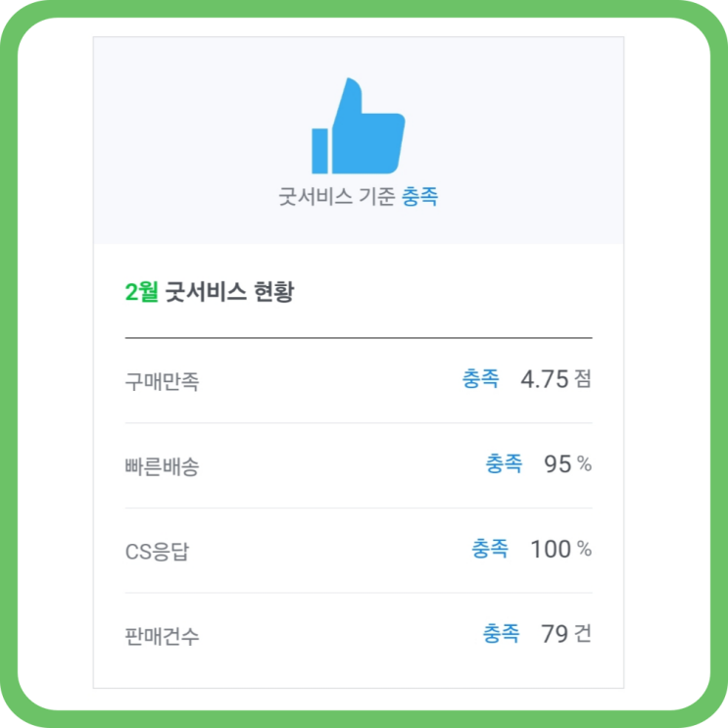Click the 4.75 score value
The height and width of the screenshot is (728, 728).
click(545, 379)
